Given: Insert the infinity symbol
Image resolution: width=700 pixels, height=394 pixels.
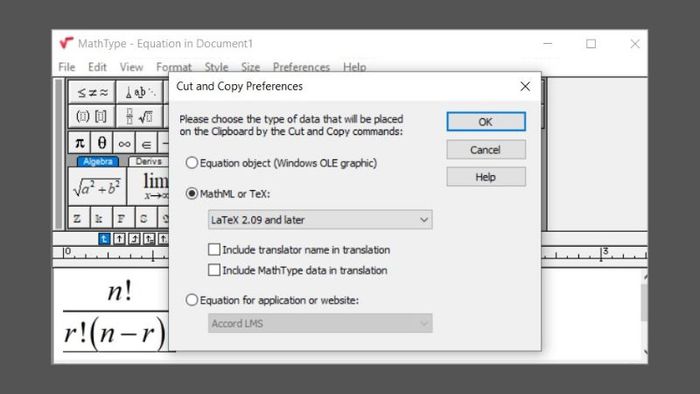Looking at the screenshot, I should pos(124,143).
